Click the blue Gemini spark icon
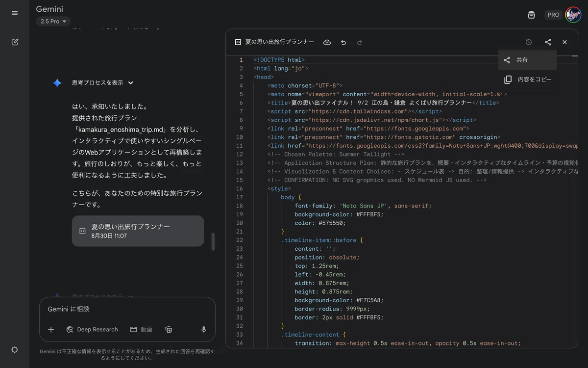 click(57, 83)
